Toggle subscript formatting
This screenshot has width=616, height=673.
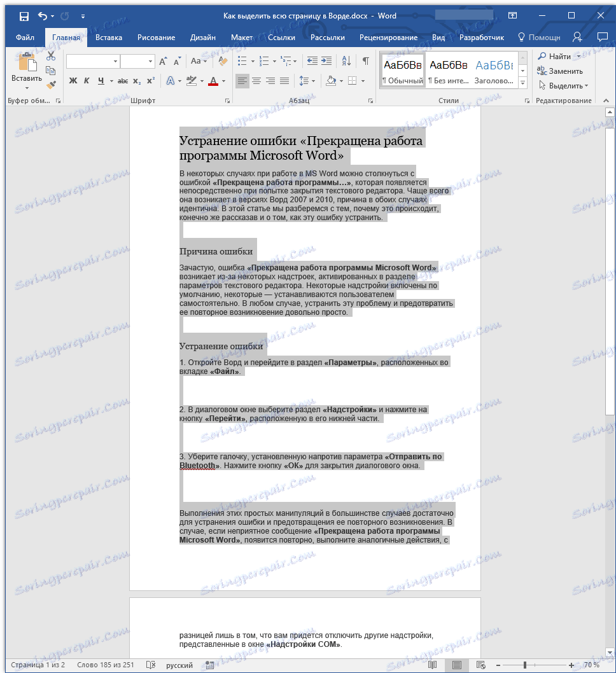coord(137,81)
